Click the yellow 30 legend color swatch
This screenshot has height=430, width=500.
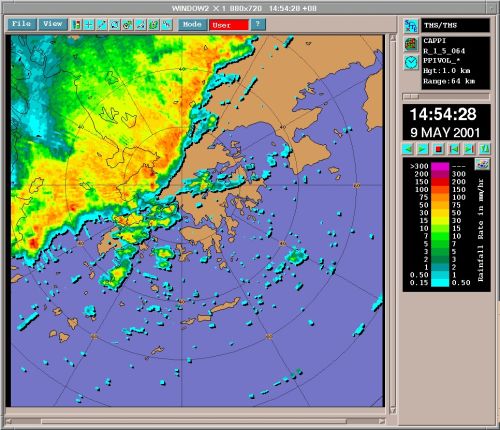click(440, 213)
